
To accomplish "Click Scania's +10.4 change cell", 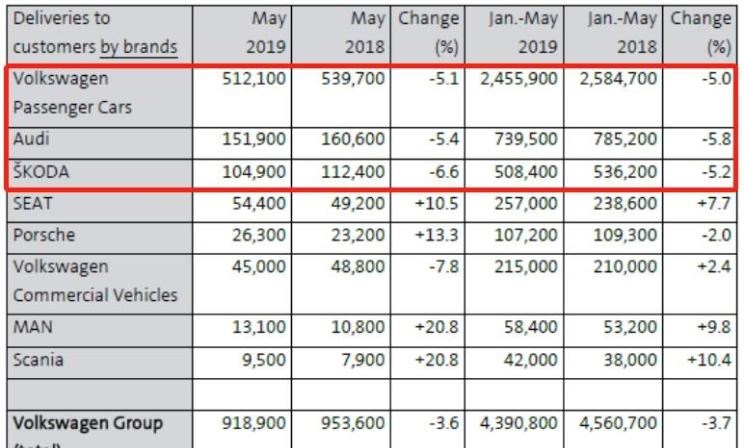I will (x=710, y=359).
